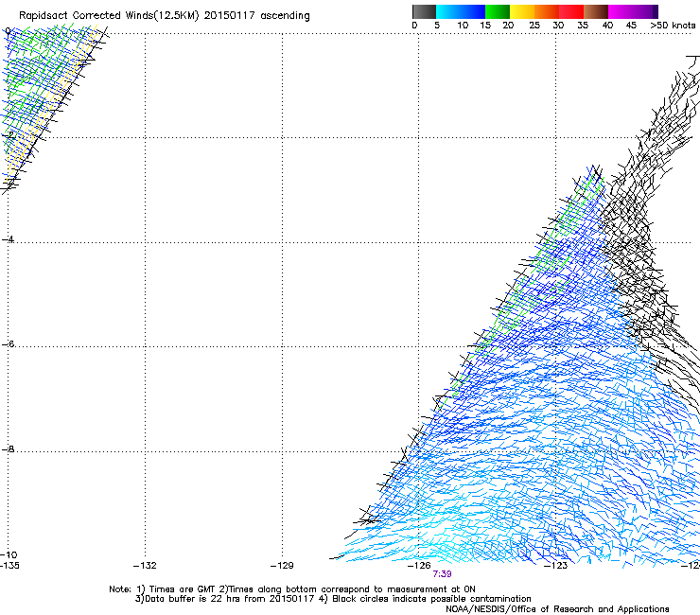Click the '-126' longitude axis label
Image resolution: width=700 pixels, height=615 pixels.
point(419,566)
